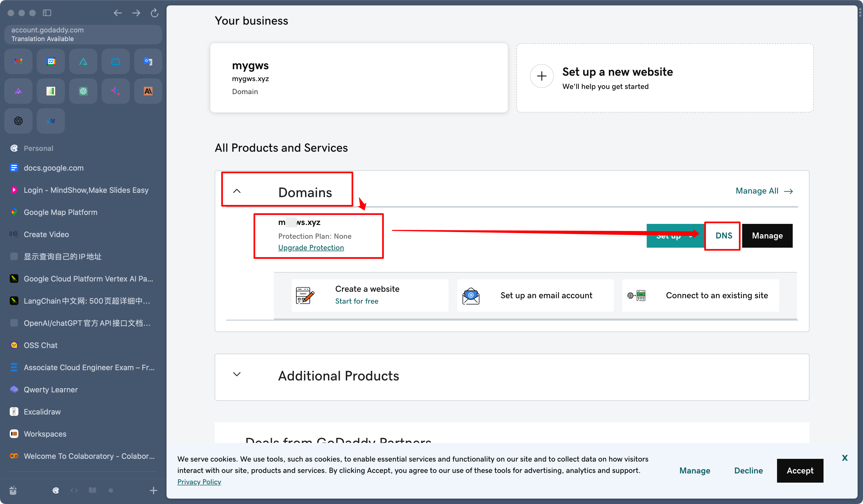Switch to the Excalidraw sidebar tab
The width and height of the screenshot is (863, 504).
pos(42,412)
